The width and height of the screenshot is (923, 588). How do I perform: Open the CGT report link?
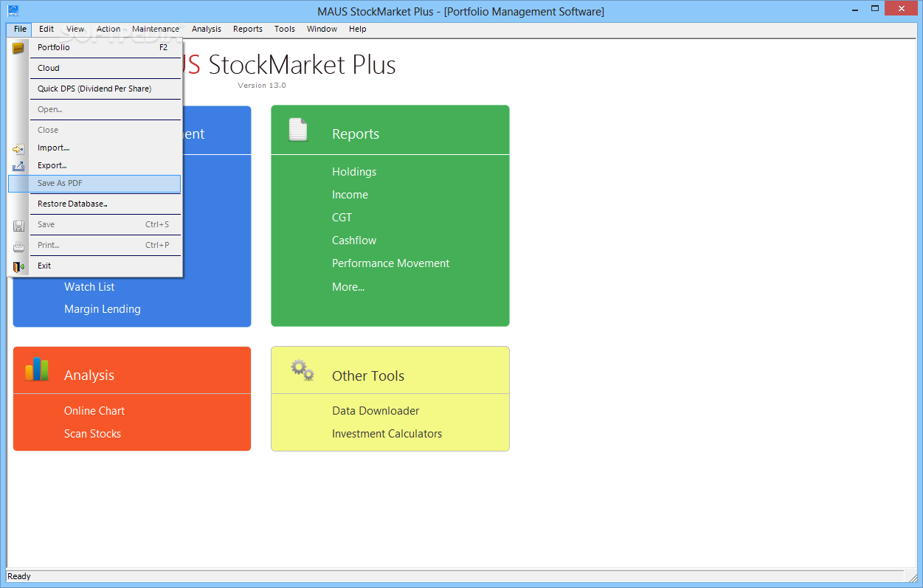pyautogui.click(x=342, y=218)
